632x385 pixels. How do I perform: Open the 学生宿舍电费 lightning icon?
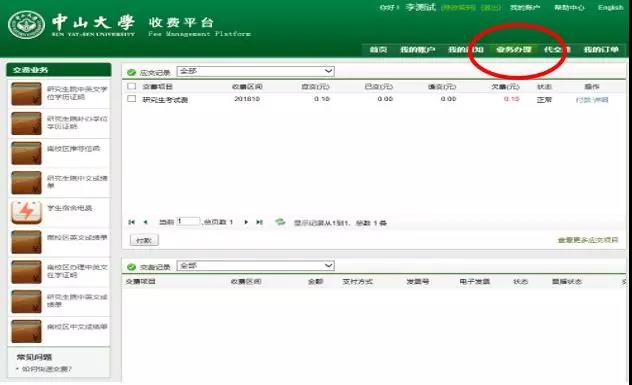[x=26, y=212]
